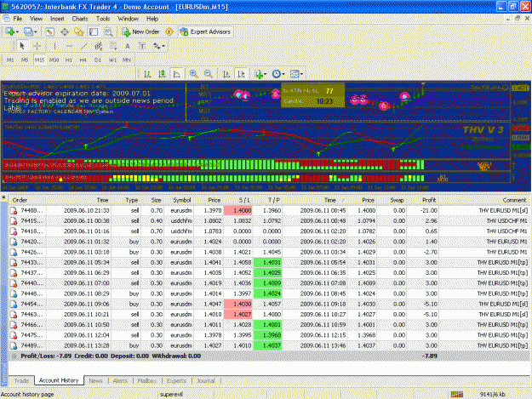The width and height of the screenshot is (532, 399).
Task: Switch chart to bar chart mode
Action: tap(147, 73)
